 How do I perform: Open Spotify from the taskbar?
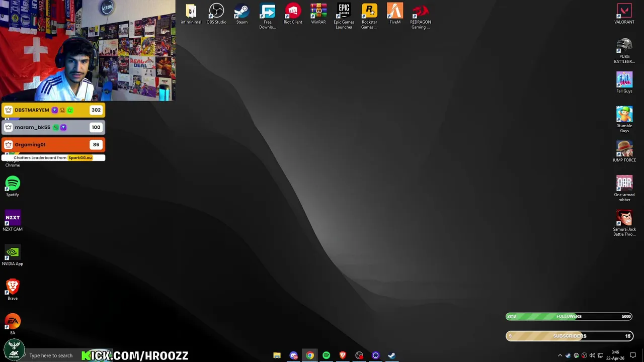pos(326,355)
